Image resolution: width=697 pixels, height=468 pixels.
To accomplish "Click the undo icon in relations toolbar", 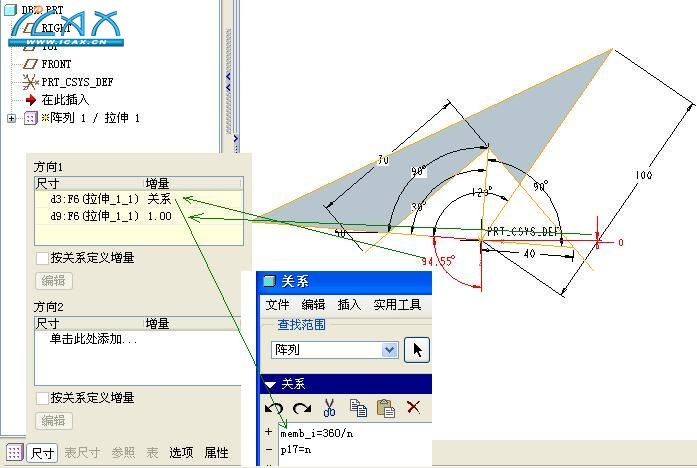I will pyautogui.click(x=274, y=408).
